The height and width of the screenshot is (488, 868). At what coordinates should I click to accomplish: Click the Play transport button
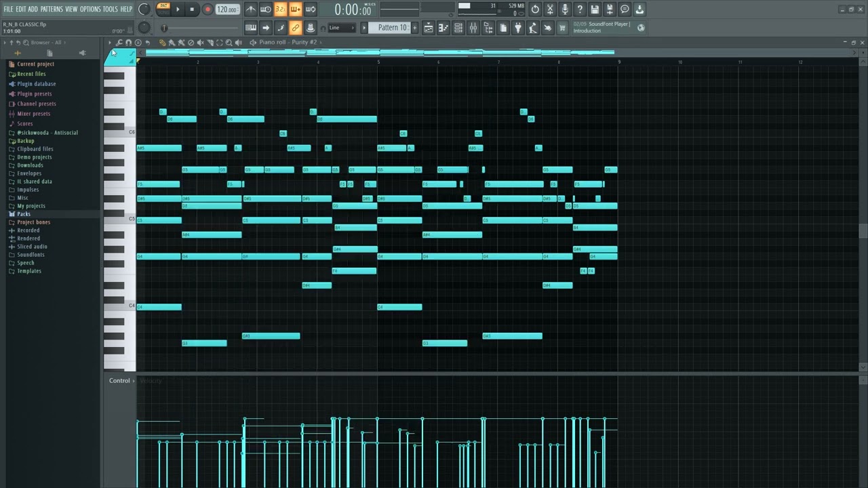(x=178, y=9)
